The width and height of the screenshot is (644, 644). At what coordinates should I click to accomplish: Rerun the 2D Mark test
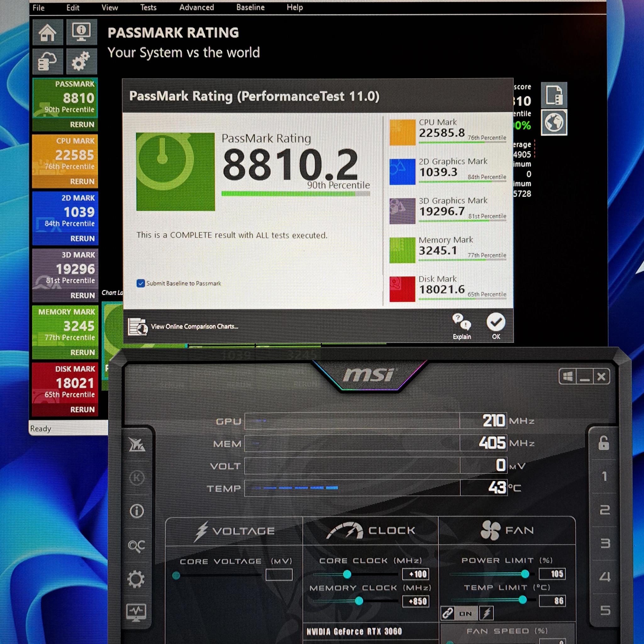pos(82,239)
